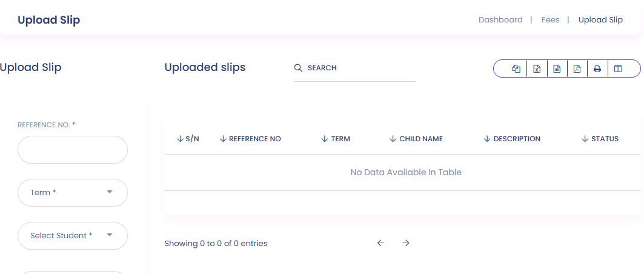Sort table by S/N column
This screenshot has height=274, width=644.
[188, 139]
